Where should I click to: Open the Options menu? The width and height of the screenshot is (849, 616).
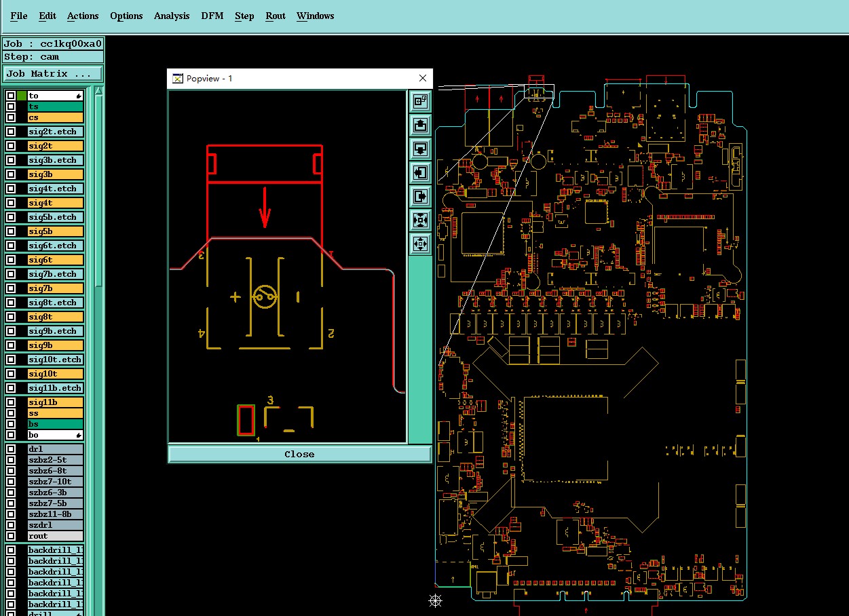tap(126, 16)
